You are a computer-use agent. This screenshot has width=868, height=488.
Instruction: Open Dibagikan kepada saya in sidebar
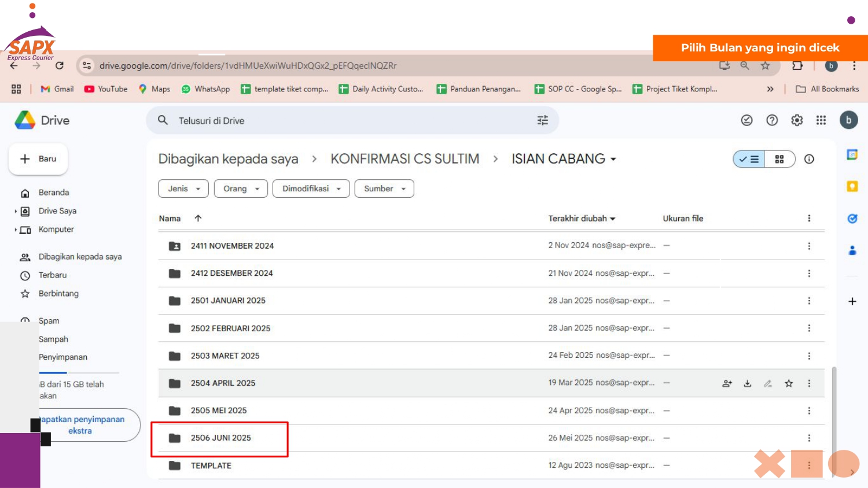click(x=80, y=257)
